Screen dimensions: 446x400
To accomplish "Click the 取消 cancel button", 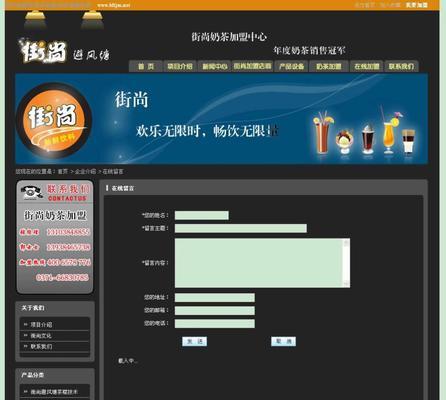I will [283, 341].
